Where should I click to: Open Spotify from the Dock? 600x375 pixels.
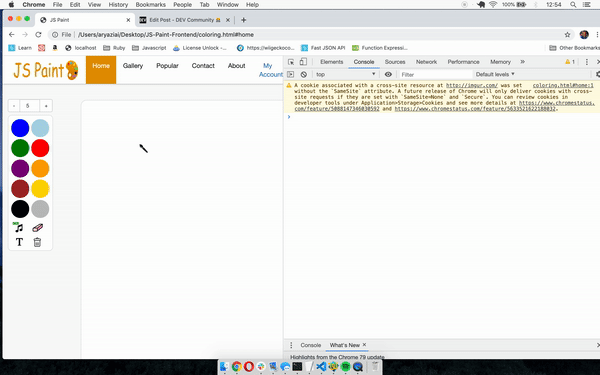click(346, 367)
